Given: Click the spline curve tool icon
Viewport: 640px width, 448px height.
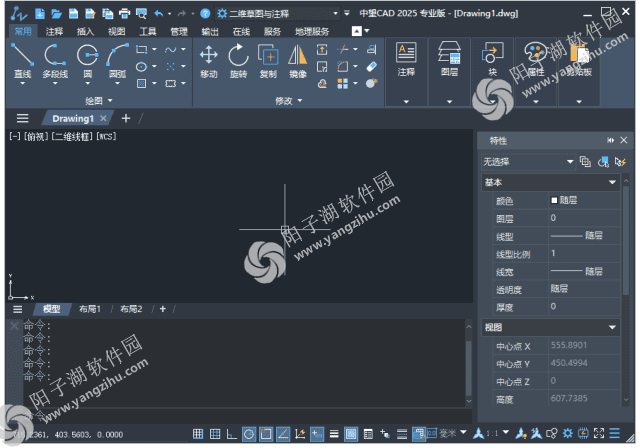Looking at the screenshot, I should (170, 50).
